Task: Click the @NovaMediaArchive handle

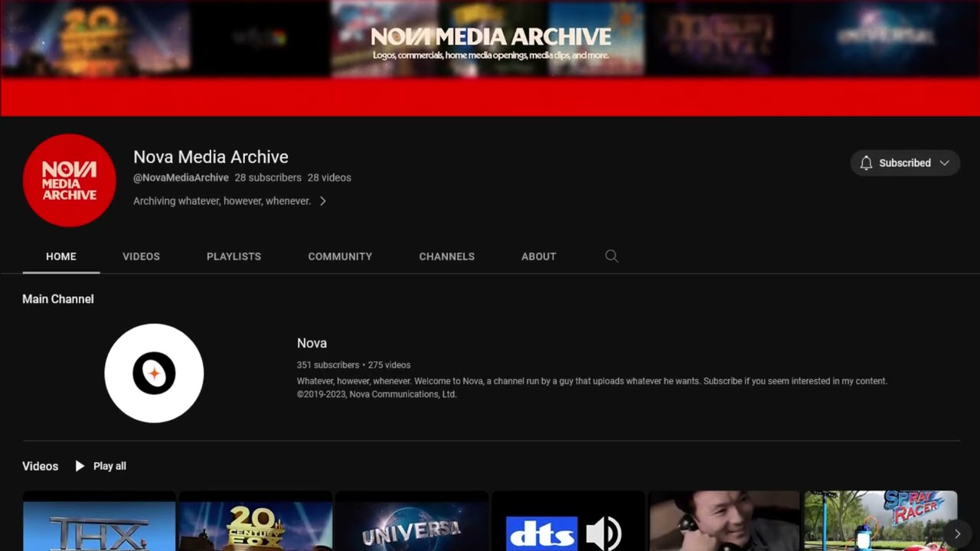Action: click(181, 178)
